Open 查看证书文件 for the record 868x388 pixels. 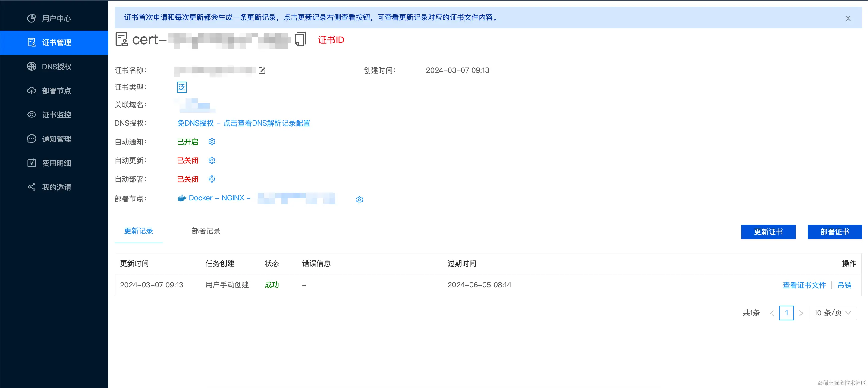804,285
